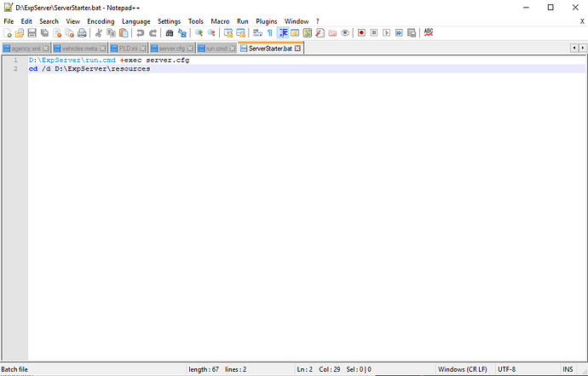The height and width of the screenshot is (376, 588).
Task: Run macro multiple times icon
Action: pyautogui.click(x=399, y=33)
